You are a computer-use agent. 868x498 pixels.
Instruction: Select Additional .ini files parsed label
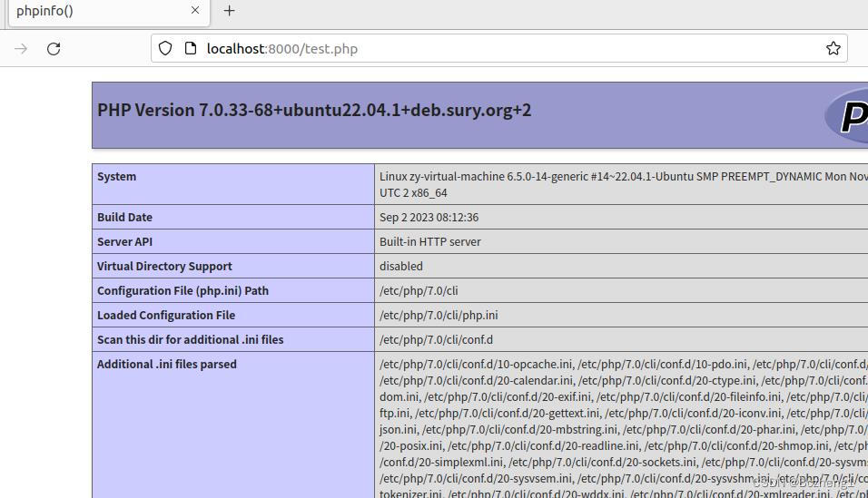[x=167, y=364]
